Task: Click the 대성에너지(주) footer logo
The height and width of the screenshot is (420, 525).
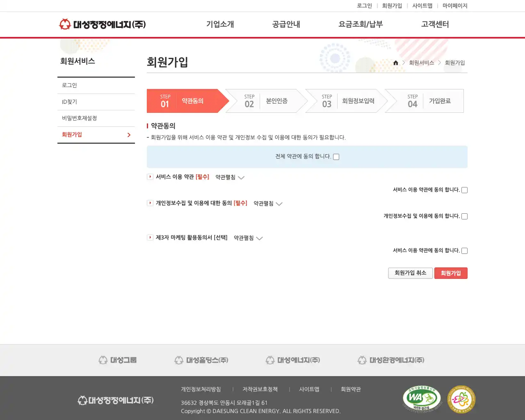Action: coord(292,360)
